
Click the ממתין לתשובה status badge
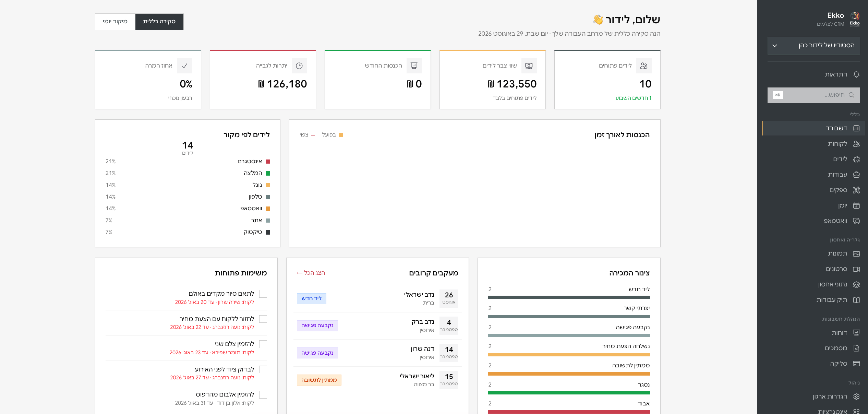pyautogui.click(x=319, y=380)
